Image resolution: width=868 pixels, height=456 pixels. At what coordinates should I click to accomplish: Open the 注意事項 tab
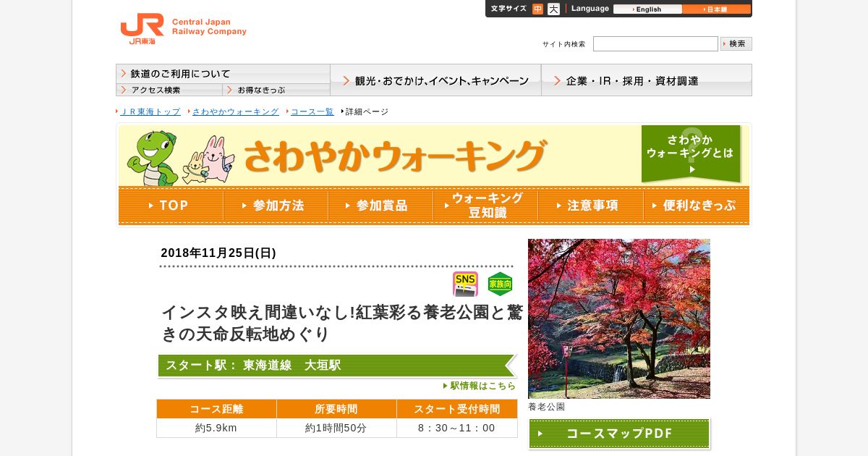(x=590, y=206)
